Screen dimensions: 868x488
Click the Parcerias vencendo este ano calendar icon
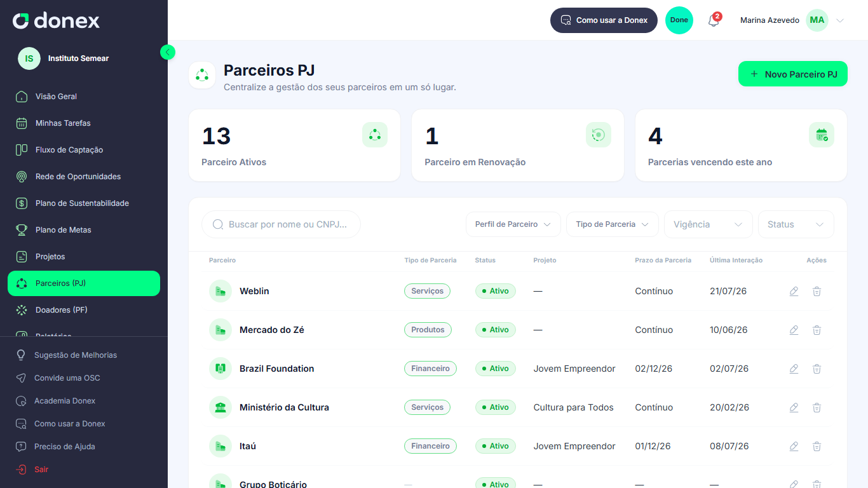822,135
